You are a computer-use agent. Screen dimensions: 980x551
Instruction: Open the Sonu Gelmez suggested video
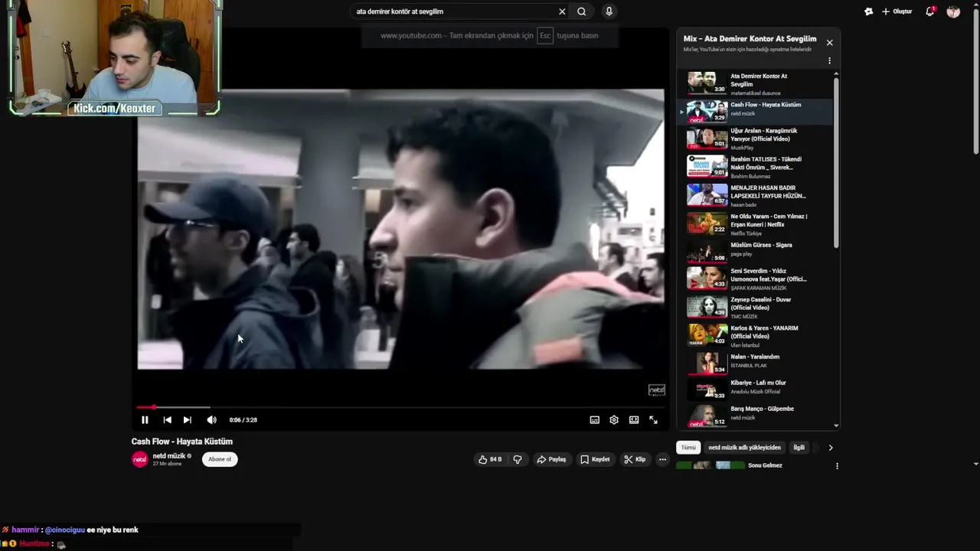[x=765, y=465]
